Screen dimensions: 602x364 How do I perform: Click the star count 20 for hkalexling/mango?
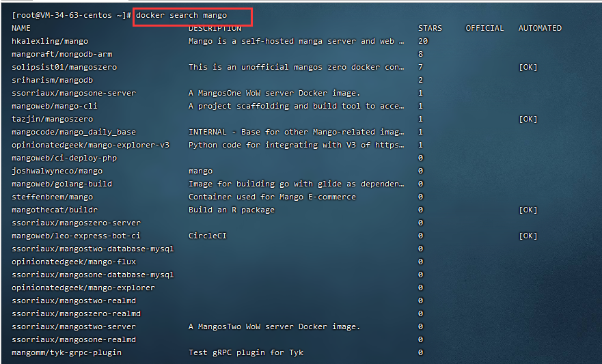pyautogui.click(x=423, y=41)
